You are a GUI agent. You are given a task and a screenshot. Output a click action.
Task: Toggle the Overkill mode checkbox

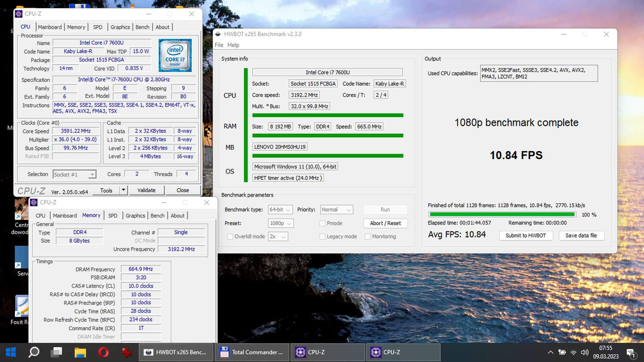point(230,237)
